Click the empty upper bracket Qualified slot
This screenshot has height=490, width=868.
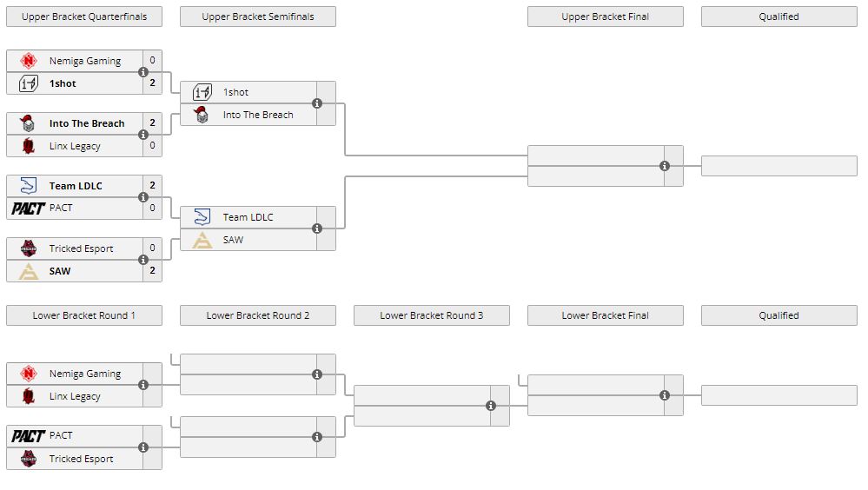click(x=779, y=166)
